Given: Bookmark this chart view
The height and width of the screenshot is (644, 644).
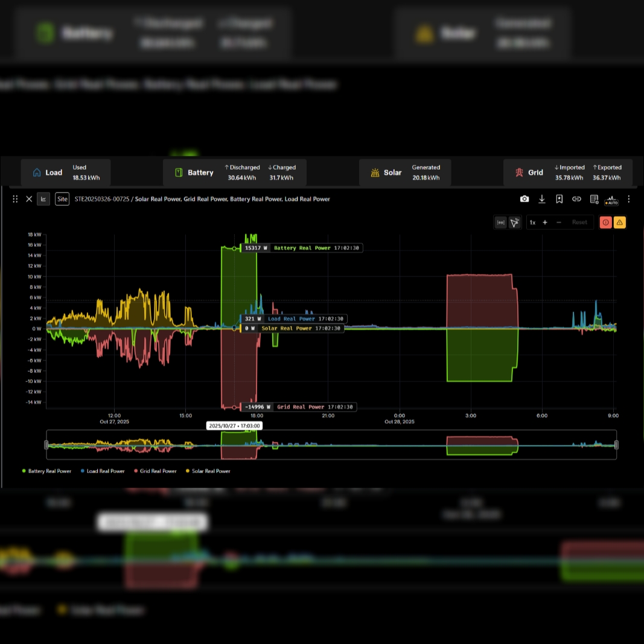Looking at the screenshot, I should (560, 199).
